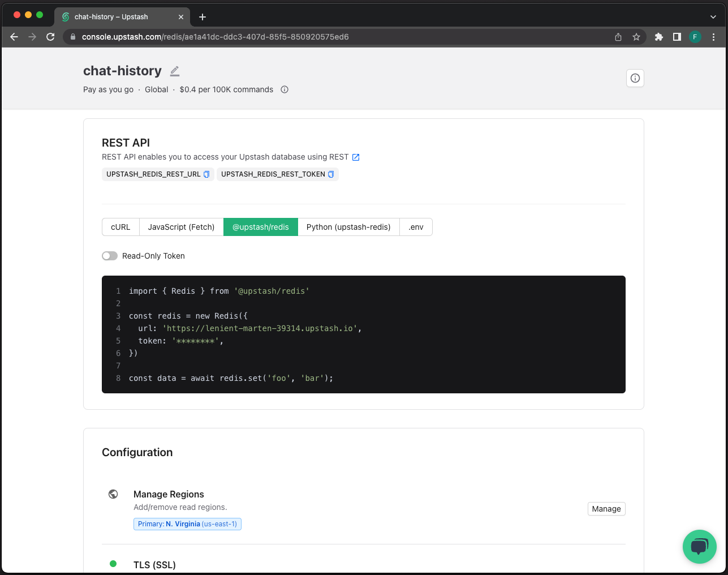728x575 pixels.
Task: Open the .env snippet view
Action: [416, 226]
